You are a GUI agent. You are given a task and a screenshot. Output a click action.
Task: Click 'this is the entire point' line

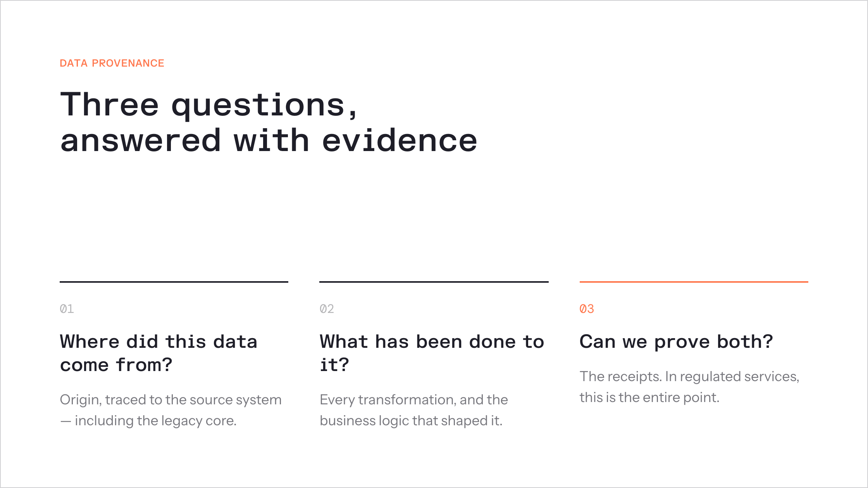pyautogui.click(x=649, y=397)
